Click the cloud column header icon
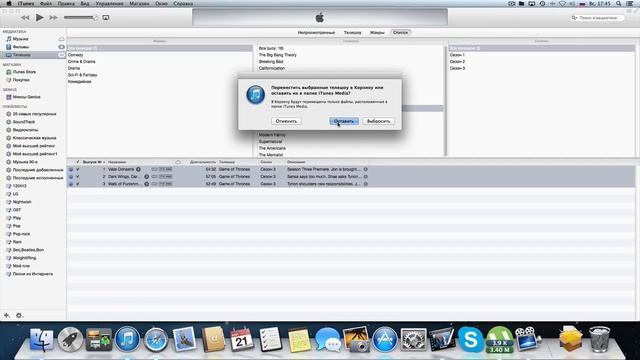Screen dimensions: 640x360 178,162
